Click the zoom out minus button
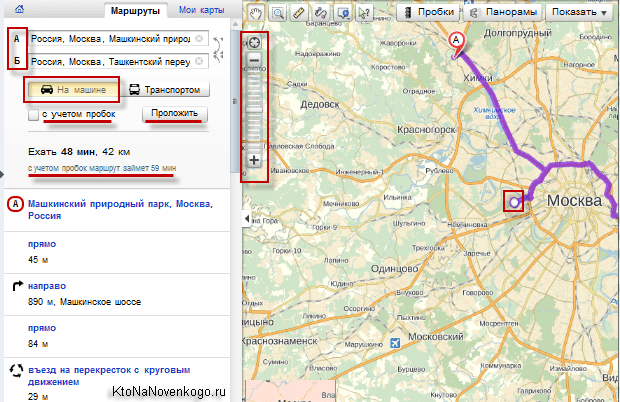The height and width of the screenshot is (402, 620). (254, 61)
